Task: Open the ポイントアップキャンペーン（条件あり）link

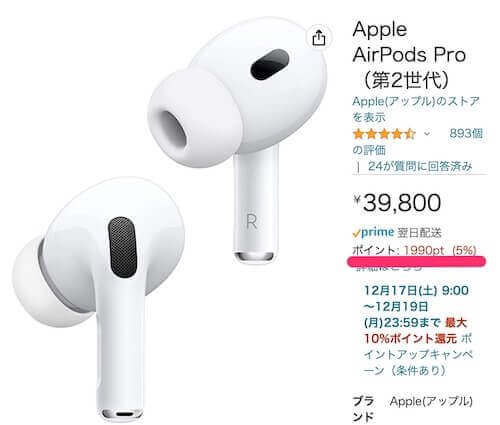Action: [418, 355]
